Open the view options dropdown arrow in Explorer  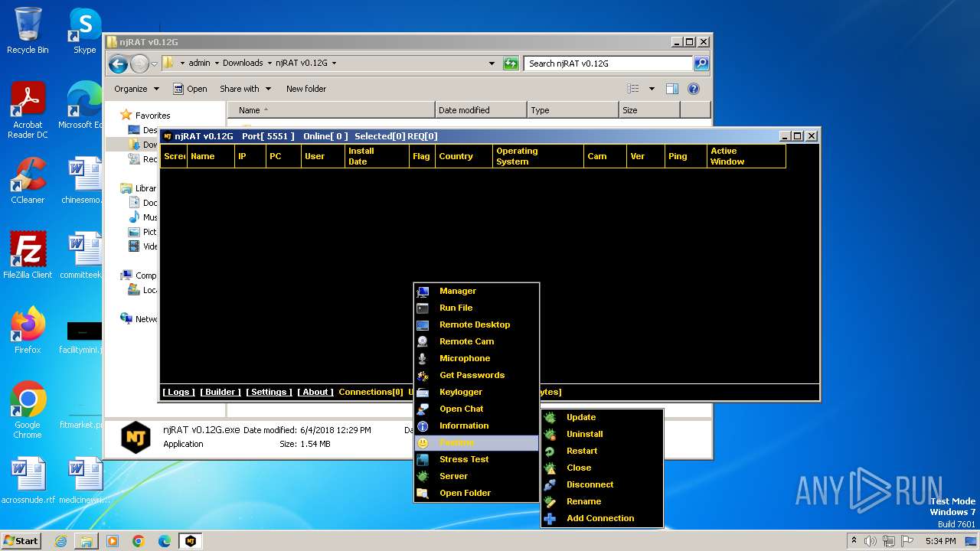click(x=652, y=89)
